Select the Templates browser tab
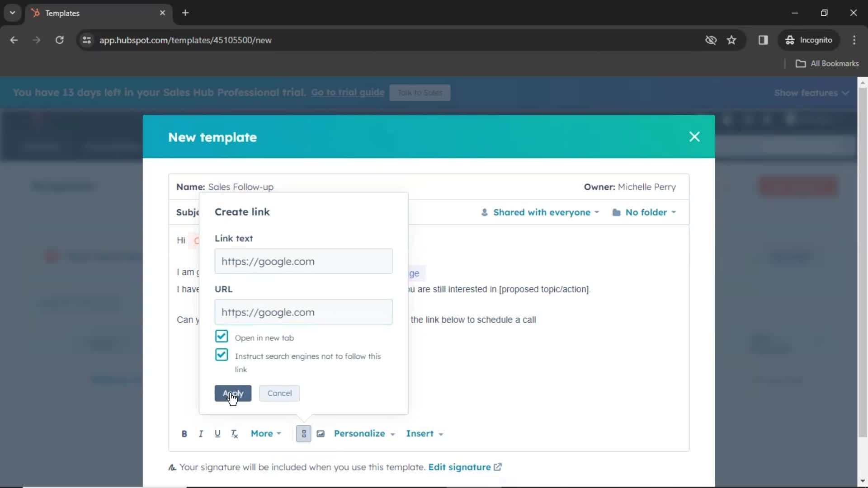This screenshot has width=868, height=488. (98, 13)
